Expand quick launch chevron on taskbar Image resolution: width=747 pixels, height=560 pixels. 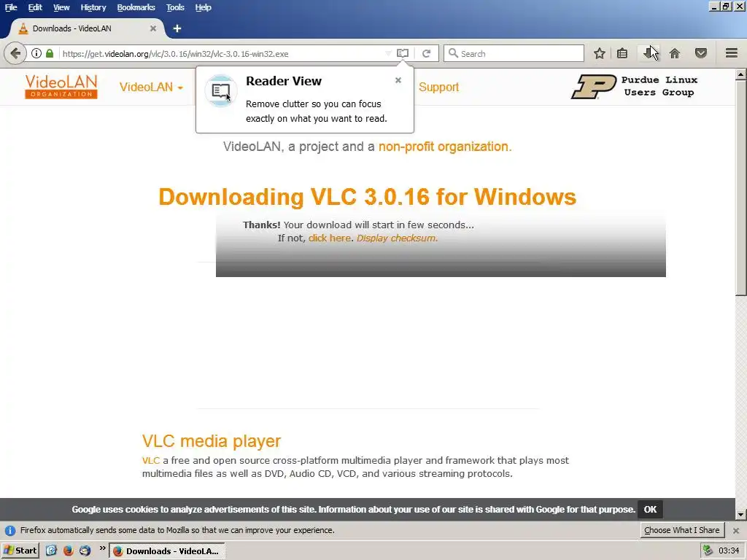pyautogui.click(x=102, y=548)
